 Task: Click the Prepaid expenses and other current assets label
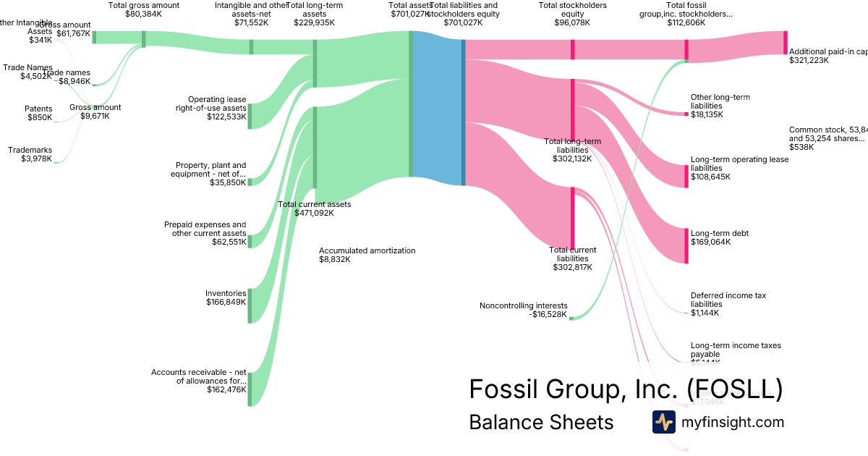click(x=205, y=233)
